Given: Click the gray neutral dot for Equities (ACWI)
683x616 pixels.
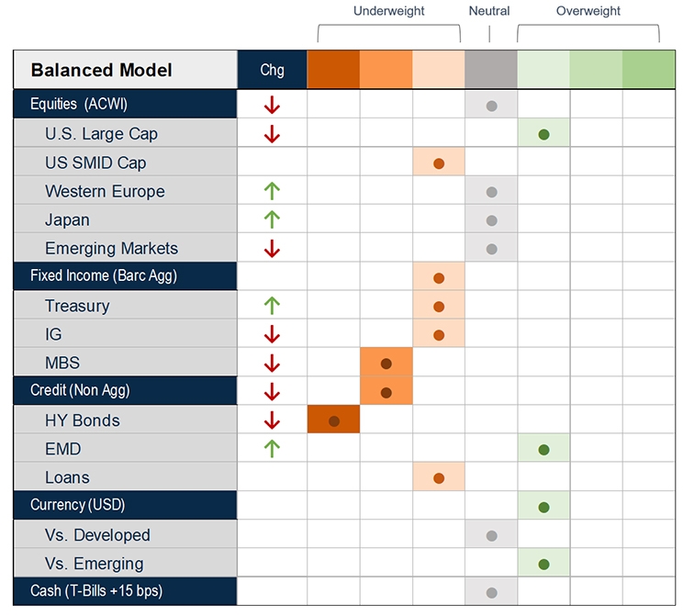Looking at the screenshot, I should (491, 106).
